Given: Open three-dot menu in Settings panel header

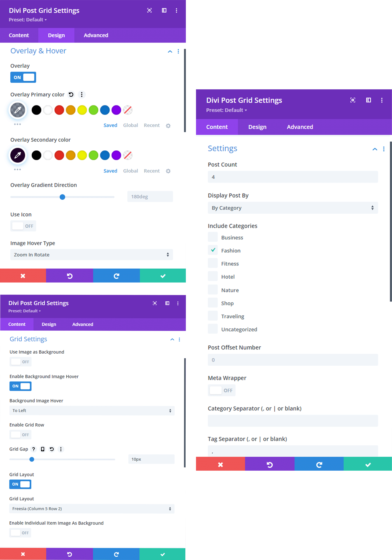Looking at the screenshot, I should [x=382, y=100].
